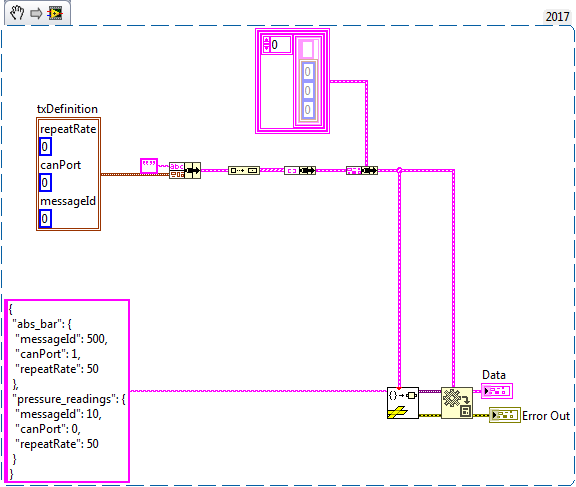Click the "canPort": 0 line in JSON
The image size is (576, 487).
[x=48, y=429]
